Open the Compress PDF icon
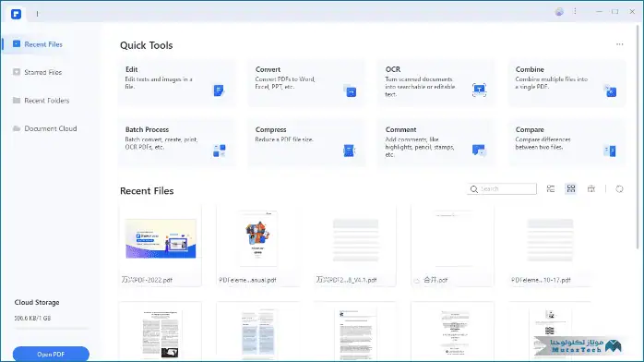Screen dimensions: 644x362 (x=349, y=151)
